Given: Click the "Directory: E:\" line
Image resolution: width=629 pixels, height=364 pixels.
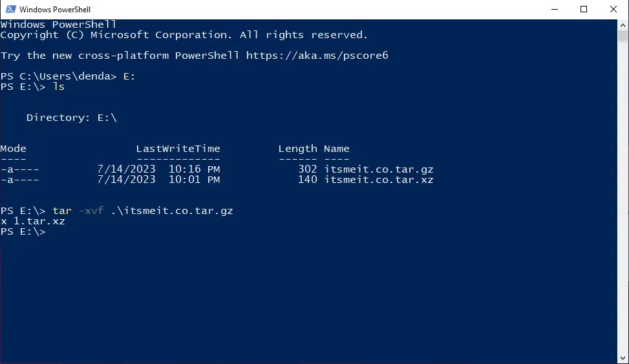Looking at the screenshot, I should 71,118.
